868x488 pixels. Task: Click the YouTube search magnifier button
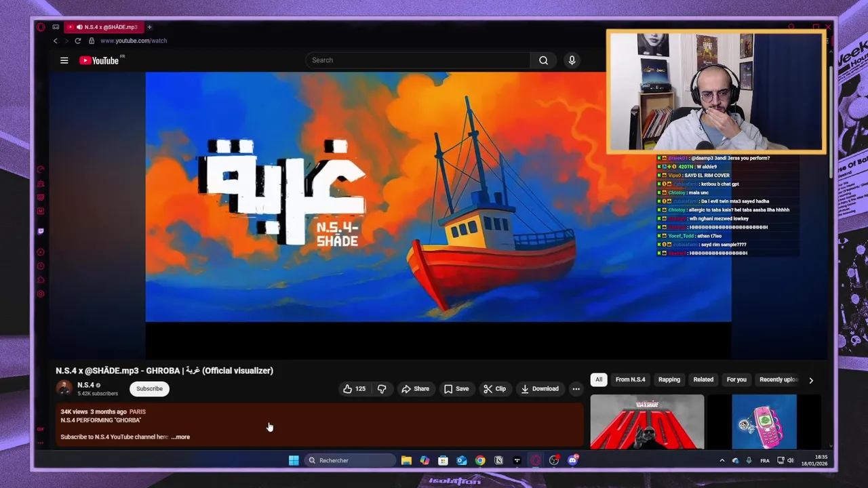pyautogui.click(x=543, y=60)
